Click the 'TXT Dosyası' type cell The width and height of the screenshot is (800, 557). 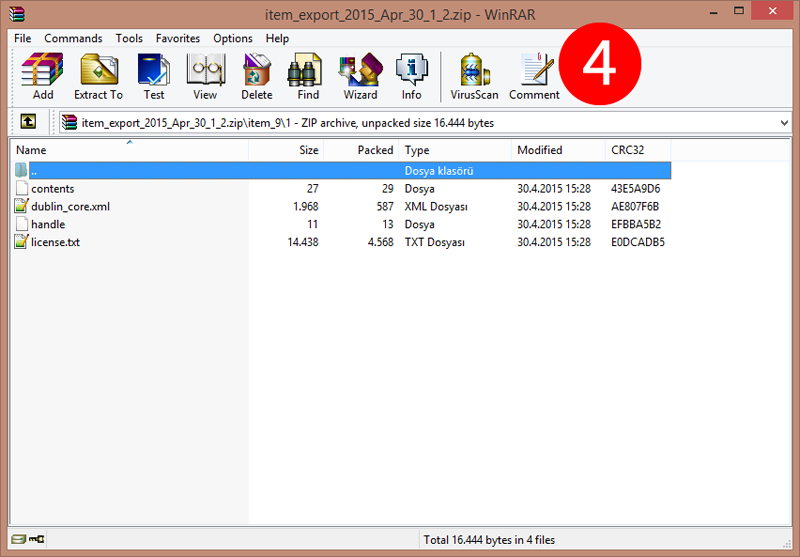[x=435, y=242]
